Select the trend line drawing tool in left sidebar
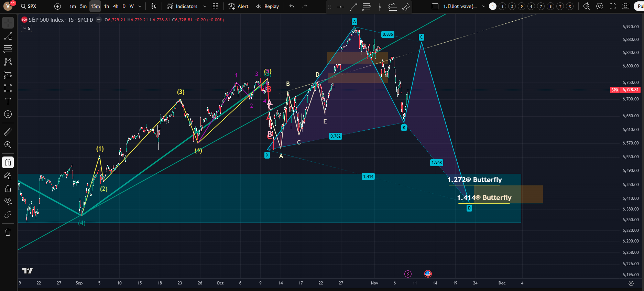Viewport: 644px width, 291px height. (8, 36)
